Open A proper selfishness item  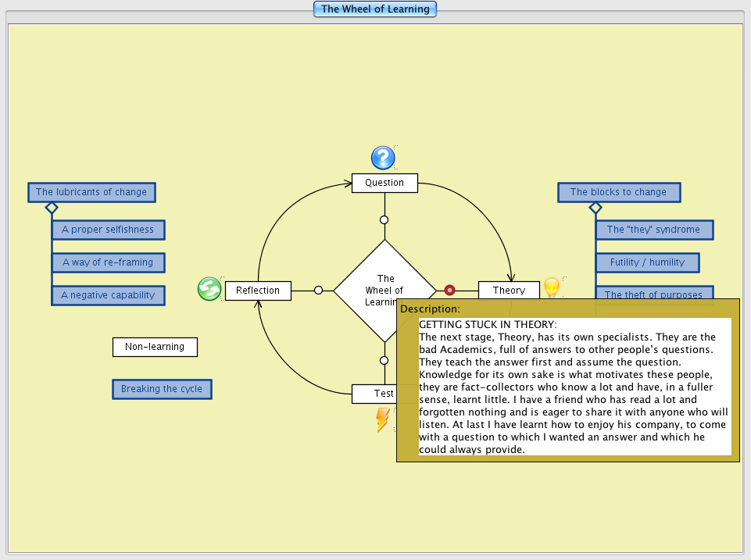tap(108, 230)
